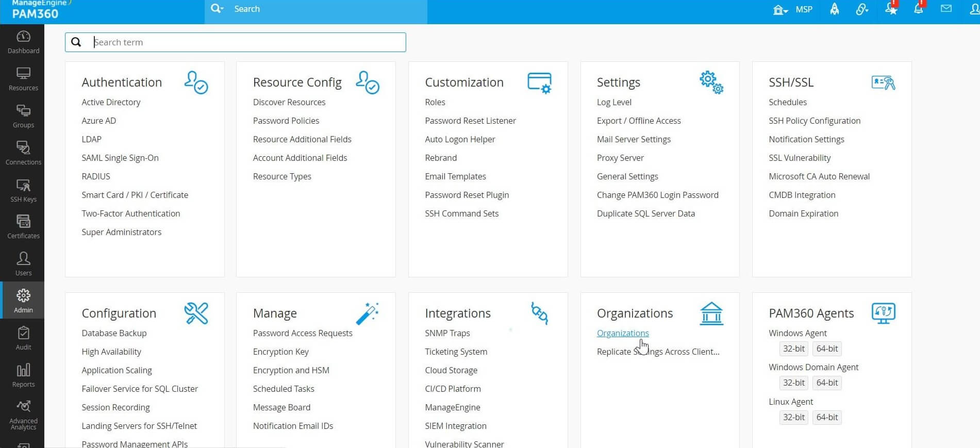The image size is (980, 448).
Task: Open the Dashboard from the sidebar
Action: pos(23,42)
